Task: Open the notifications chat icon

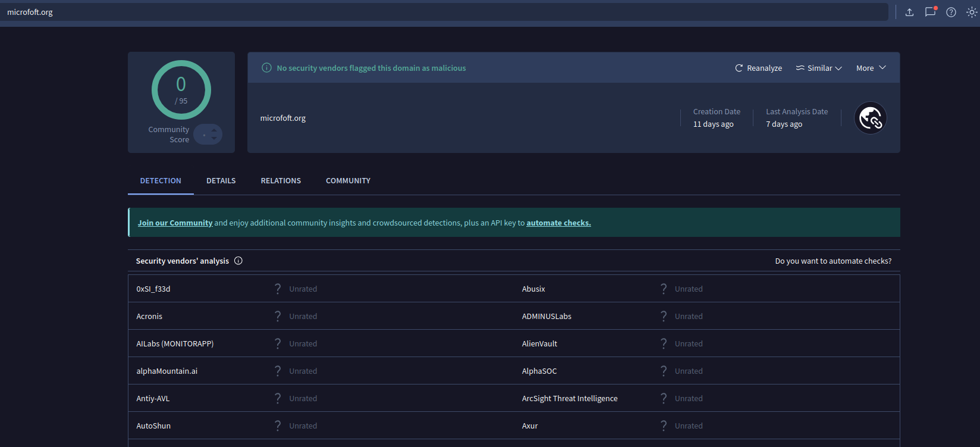Action: 930,12
